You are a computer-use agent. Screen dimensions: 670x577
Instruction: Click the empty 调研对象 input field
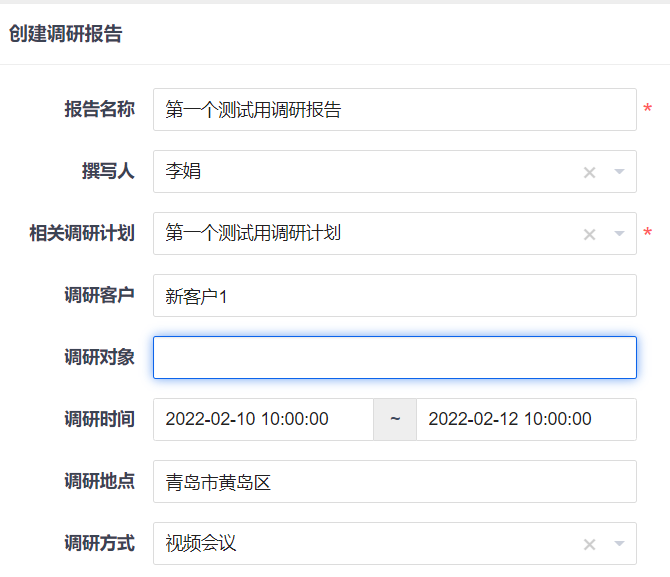(x=394, y=358)
